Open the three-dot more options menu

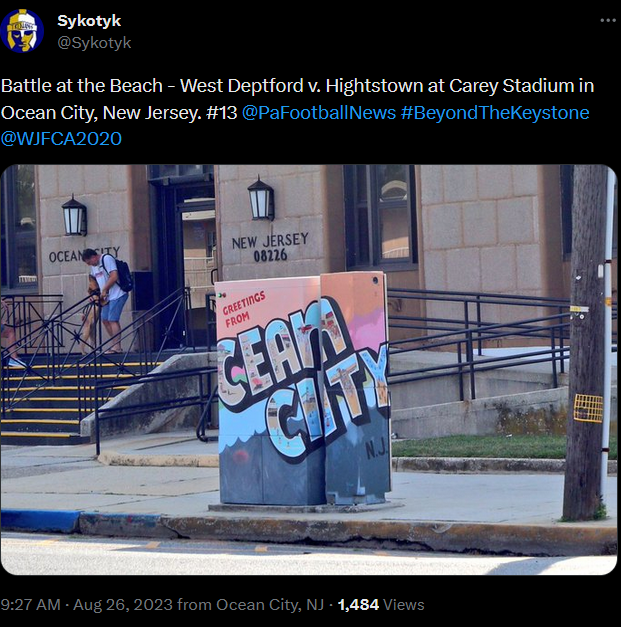608,20
